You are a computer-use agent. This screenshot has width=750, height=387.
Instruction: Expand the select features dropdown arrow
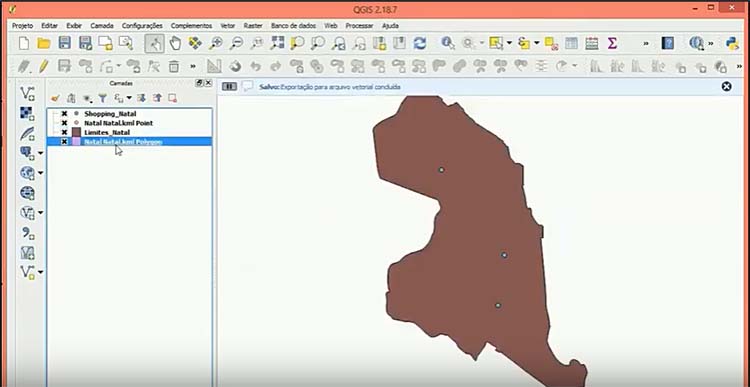[509, 44]
